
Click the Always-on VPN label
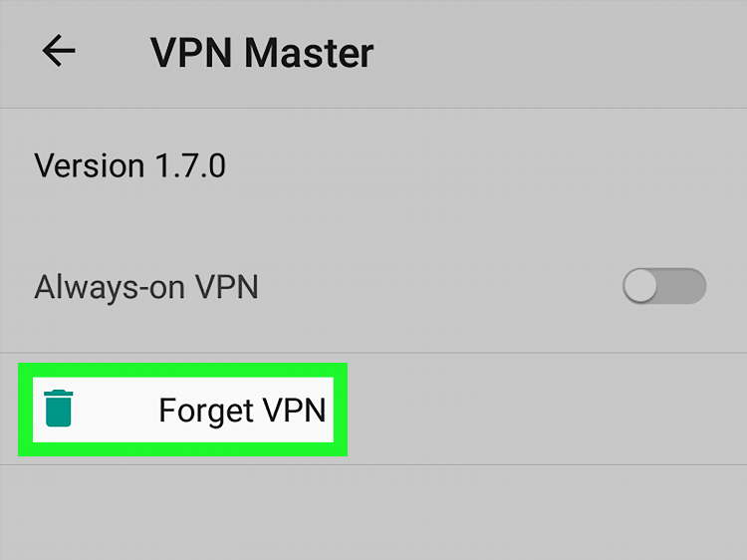146,287
